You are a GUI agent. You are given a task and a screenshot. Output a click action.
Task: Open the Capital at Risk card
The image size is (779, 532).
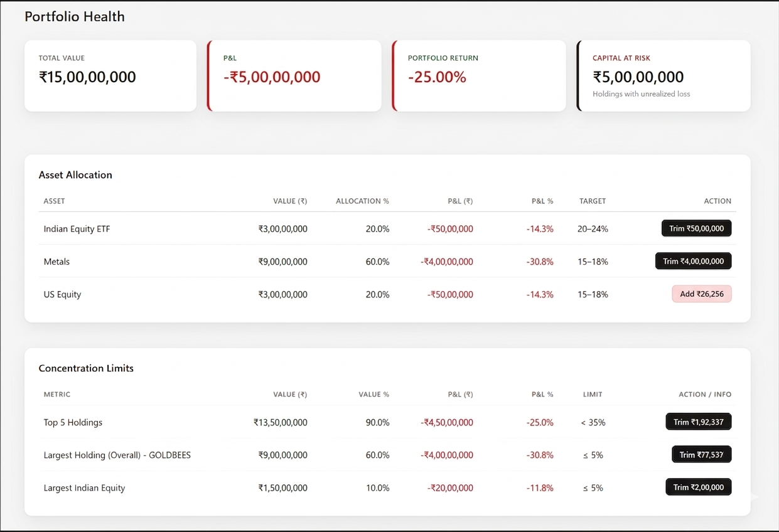tap(663, 76)
